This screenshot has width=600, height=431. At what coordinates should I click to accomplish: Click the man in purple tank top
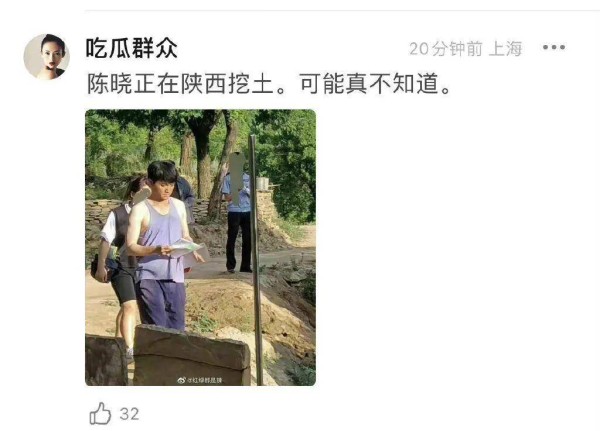coord(161,245)
